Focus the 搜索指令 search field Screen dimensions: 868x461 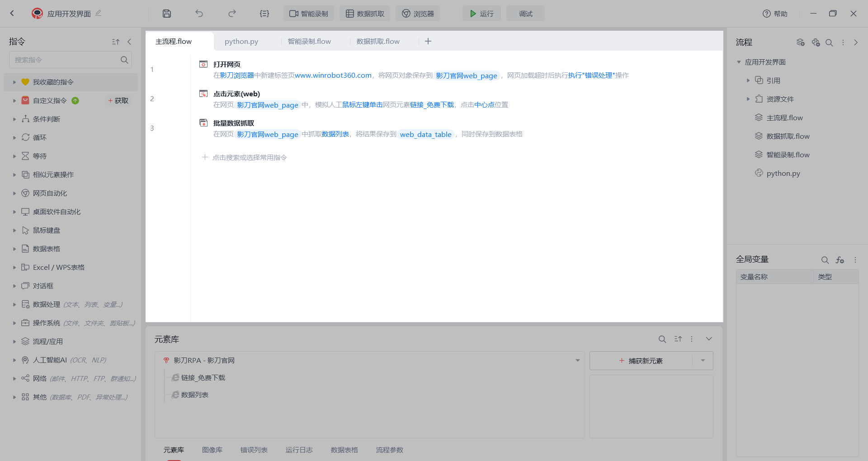point(66,60)
